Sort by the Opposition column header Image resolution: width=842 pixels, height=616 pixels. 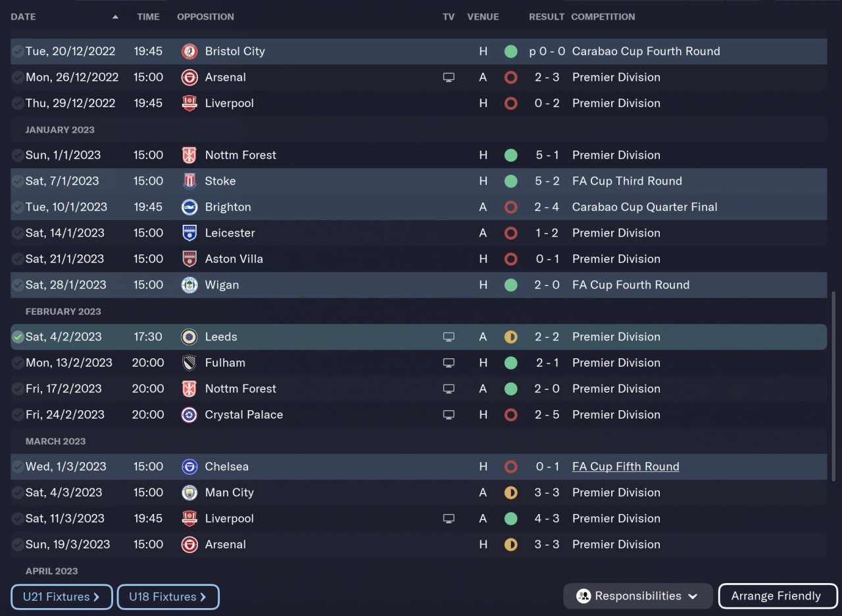click(x=205, y=17)
